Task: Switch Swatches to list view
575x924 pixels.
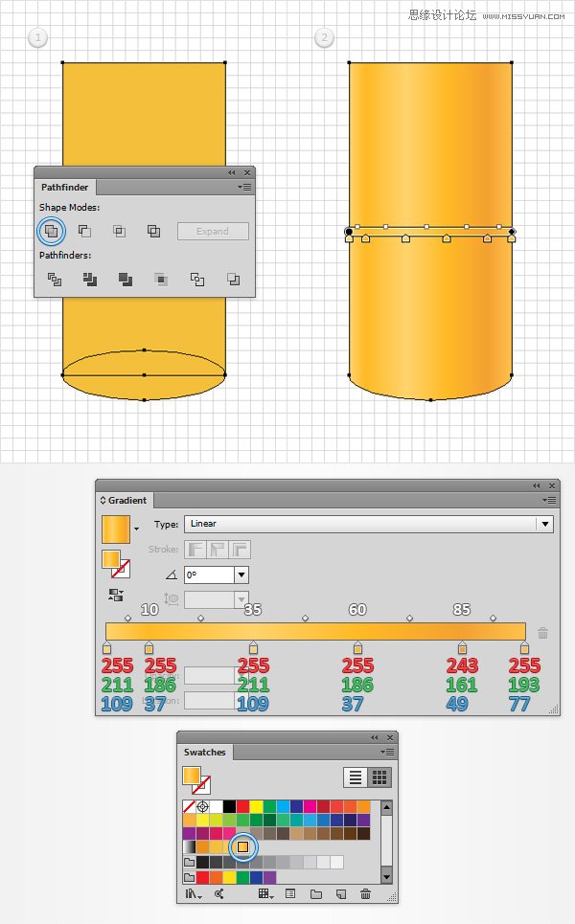Action: coord(354,778)
